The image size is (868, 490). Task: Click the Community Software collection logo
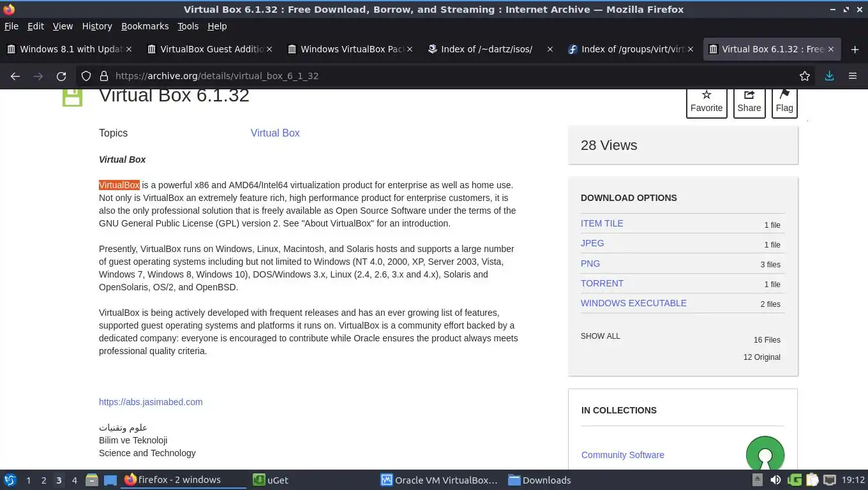(x=765, y=454)
